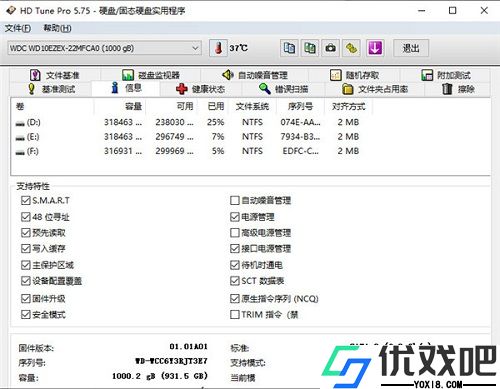The height and width of the screenshot is (389, 500).
Task: Toggle the 高级电源管理 checkbox
Action: click(235, 233)
